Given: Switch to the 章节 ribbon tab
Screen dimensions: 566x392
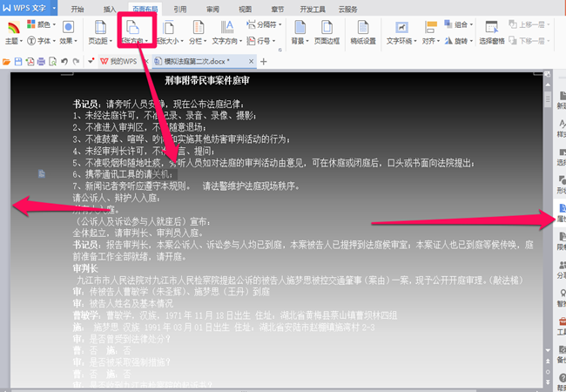Looking at the screenshot, I should click(x=278, y=9).
